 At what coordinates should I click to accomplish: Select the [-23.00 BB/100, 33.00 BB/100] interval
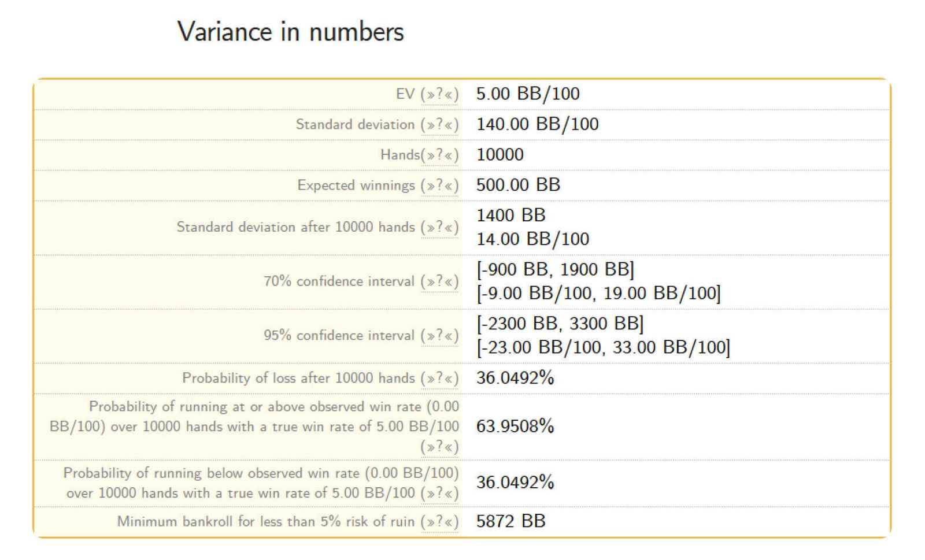[603, 347]
